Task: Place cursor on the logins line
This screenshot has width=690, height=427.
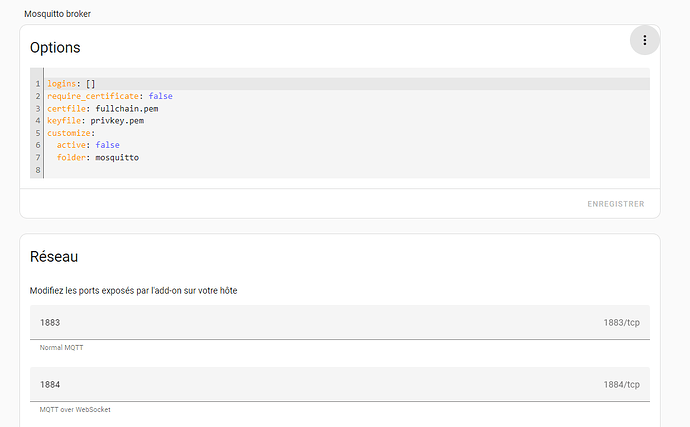Action: point(70,84)
